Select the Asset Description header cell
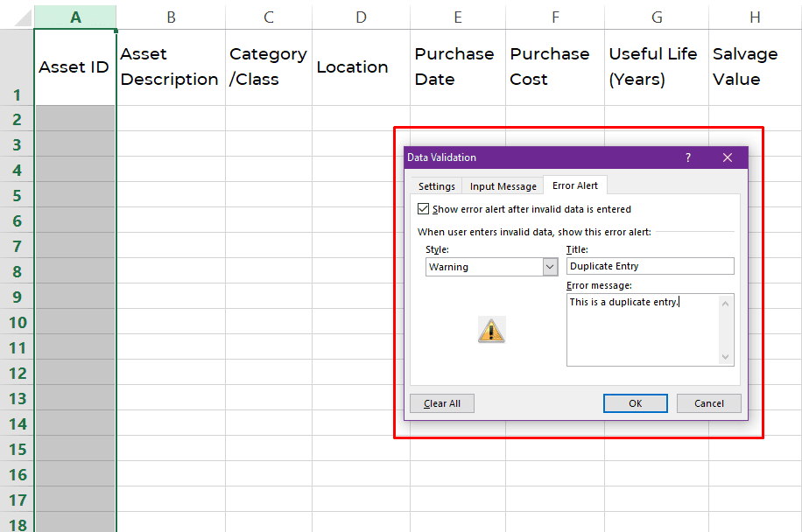This screenshot has height=532, width=802. click(170, 67)
